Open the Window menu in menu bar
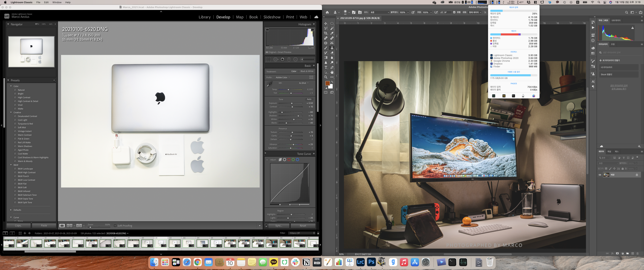The width and height of the screenshot is (644, 270). (x=57, y=2)
